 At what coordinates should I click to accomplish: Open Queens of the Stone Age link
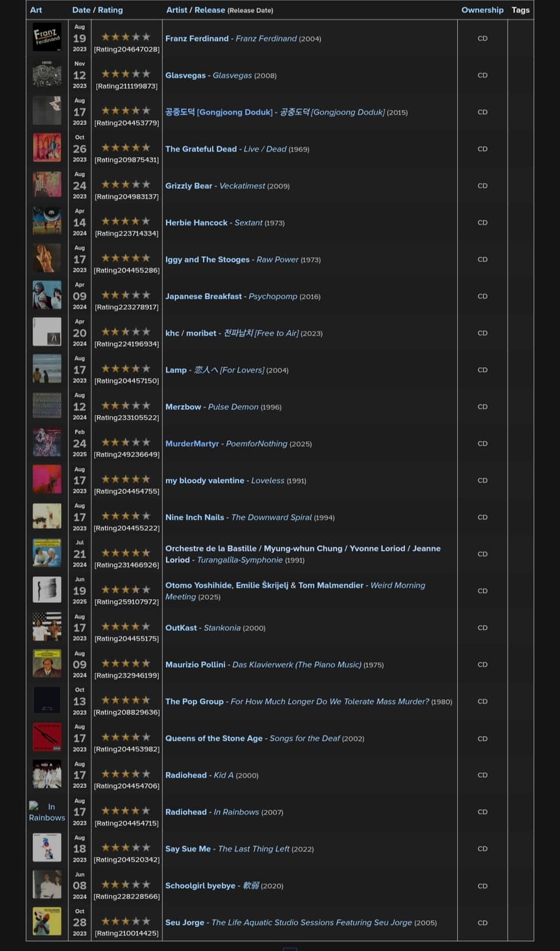213,738
